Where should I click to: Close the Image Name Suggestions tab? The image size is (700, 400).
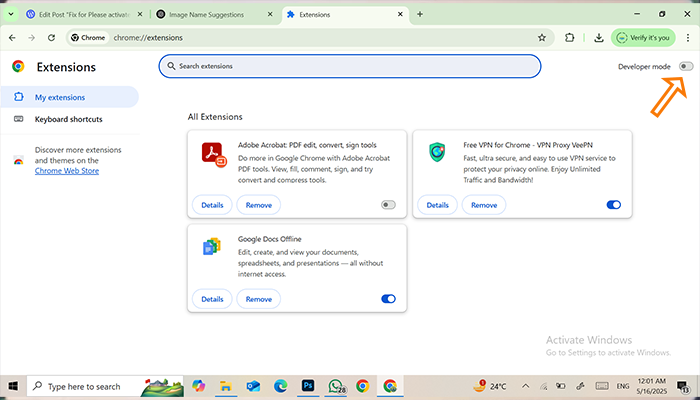pyautogui.click(x=270, y=14)
